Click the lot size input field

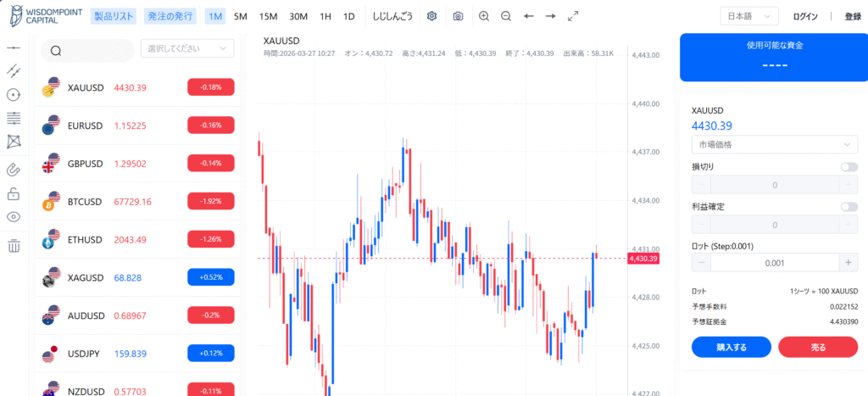[x=775, y=263]
